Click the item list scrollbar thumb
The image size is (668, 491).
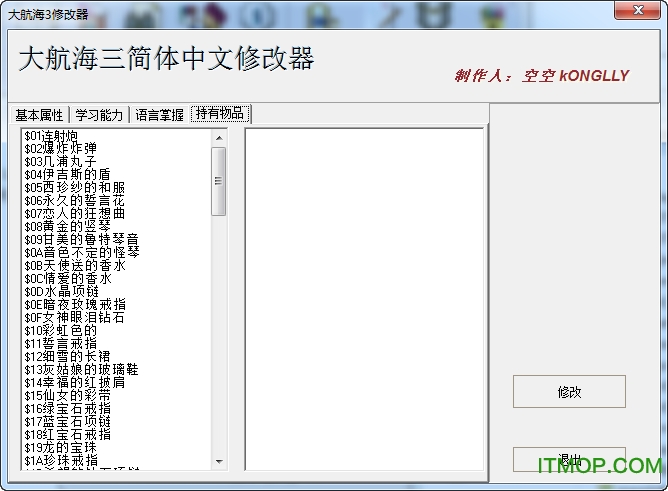point(218,181)
